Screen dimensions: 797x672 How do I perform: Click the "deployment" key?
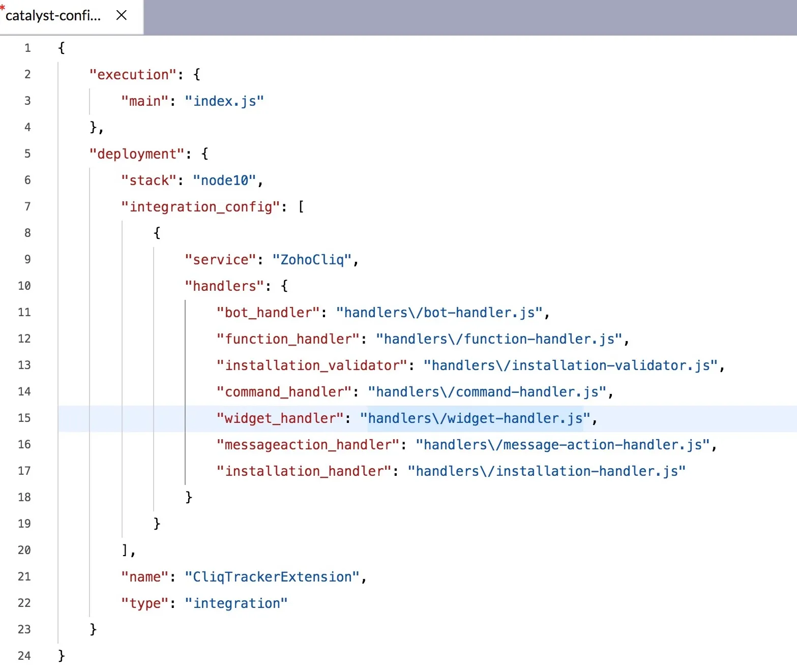[137, 154]
